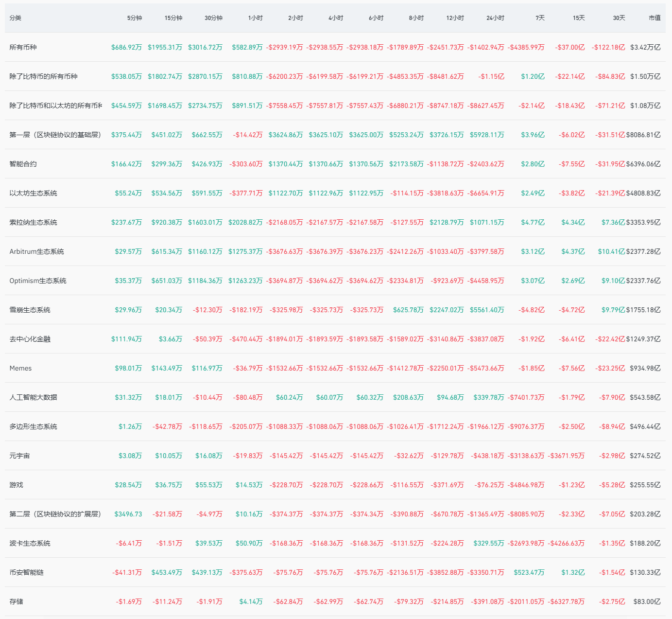Click the 8小时 column header

tap(416, 18)
